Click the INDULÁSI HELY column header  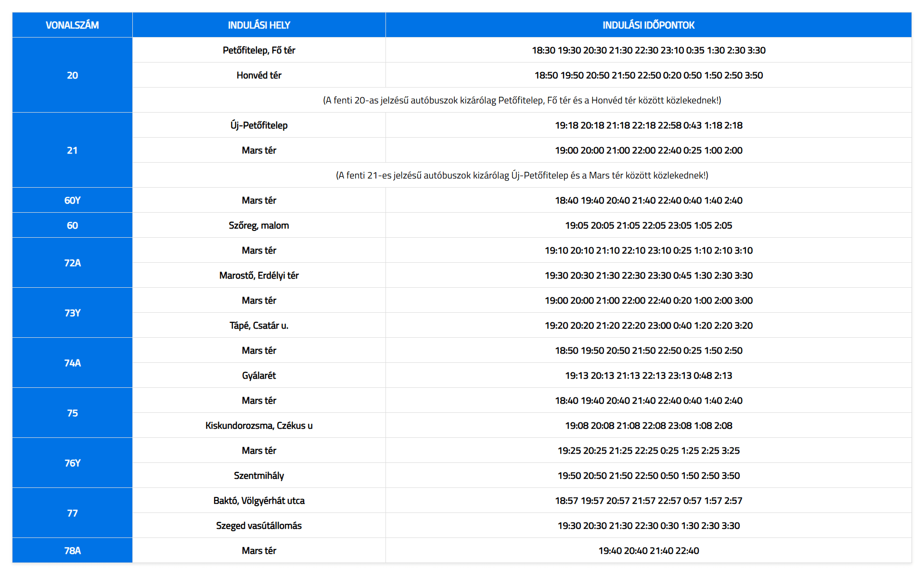(x=259, y=25)
